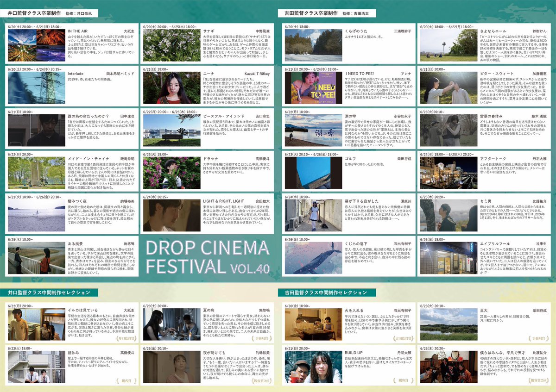
Task: Open the 僕らはみんな、平凡で天才 thumbnail
Action: (x=449, y=367)
